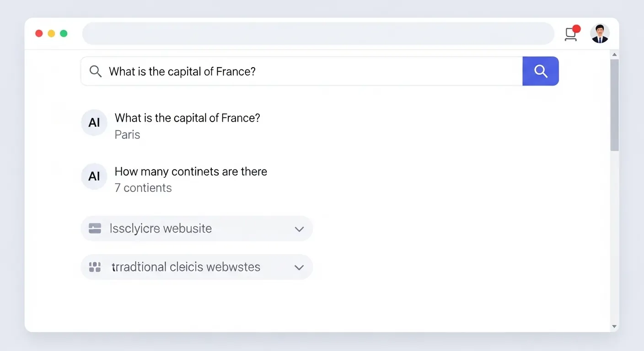644x351 pixels.
Task: Open result 'What is the capital of France?'
Action: [187, 118]
